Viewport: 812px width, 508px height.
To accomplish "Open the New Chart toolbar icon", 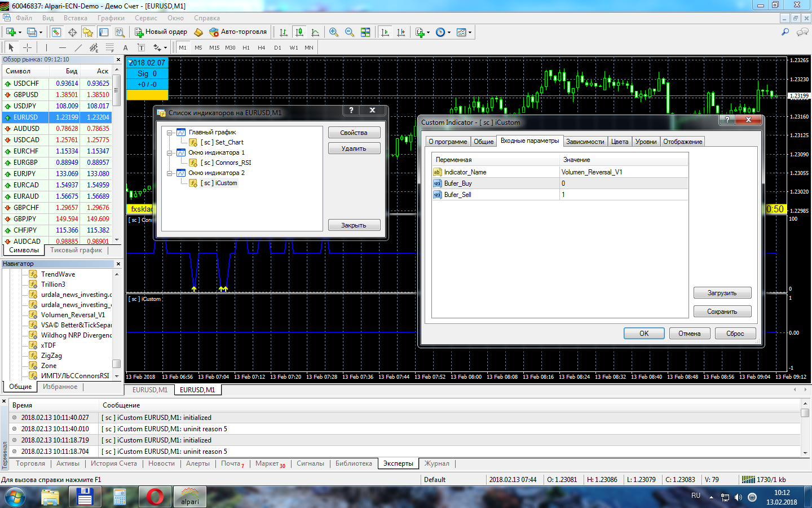I will [11, 32].
